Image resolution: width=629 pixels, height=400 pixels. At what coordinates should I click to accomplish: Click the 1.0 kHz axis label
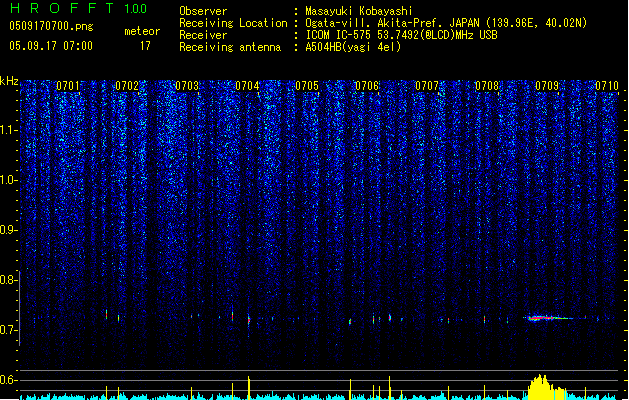(9, 180)
